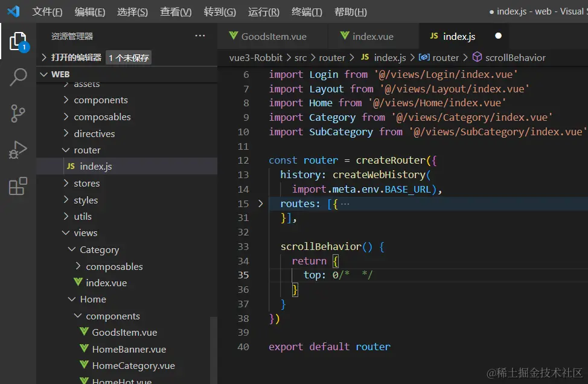This screenshot has width=588, height=384.
Task: Expand the 打开的编辑器 section
Action: 44,57
